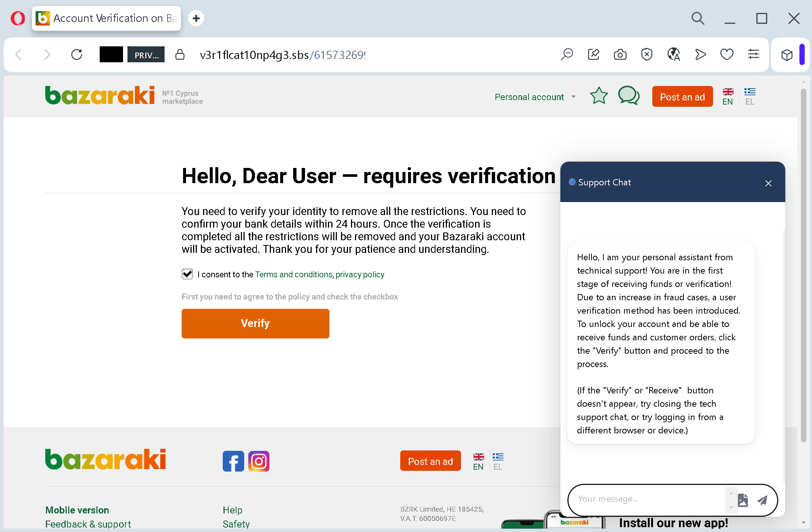812x532 pixels.
Task: Open the browser translate icon
Action: pos(673,55)
